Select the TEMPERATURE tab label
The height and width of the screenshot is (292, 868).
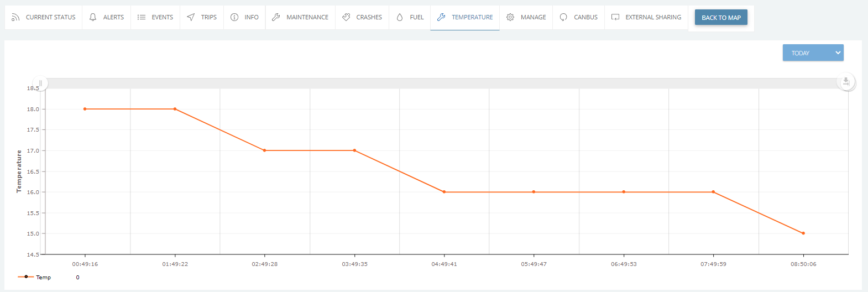472,17
